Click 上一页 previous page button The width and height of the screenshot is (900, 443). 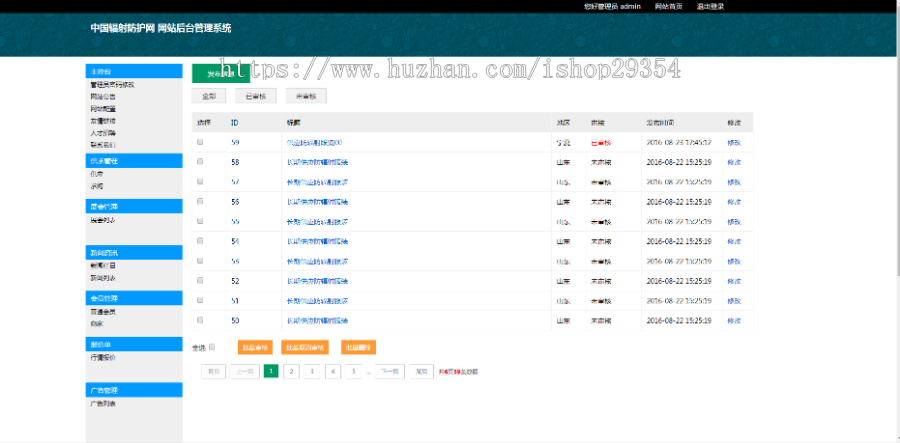(x=245, y=372)
